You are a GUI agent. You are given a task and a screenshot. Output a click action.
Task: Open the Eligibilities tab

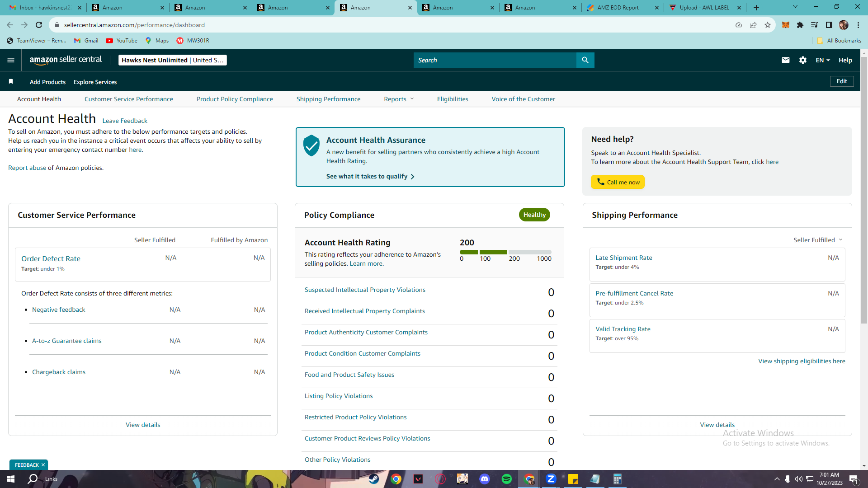click(453, 99)
